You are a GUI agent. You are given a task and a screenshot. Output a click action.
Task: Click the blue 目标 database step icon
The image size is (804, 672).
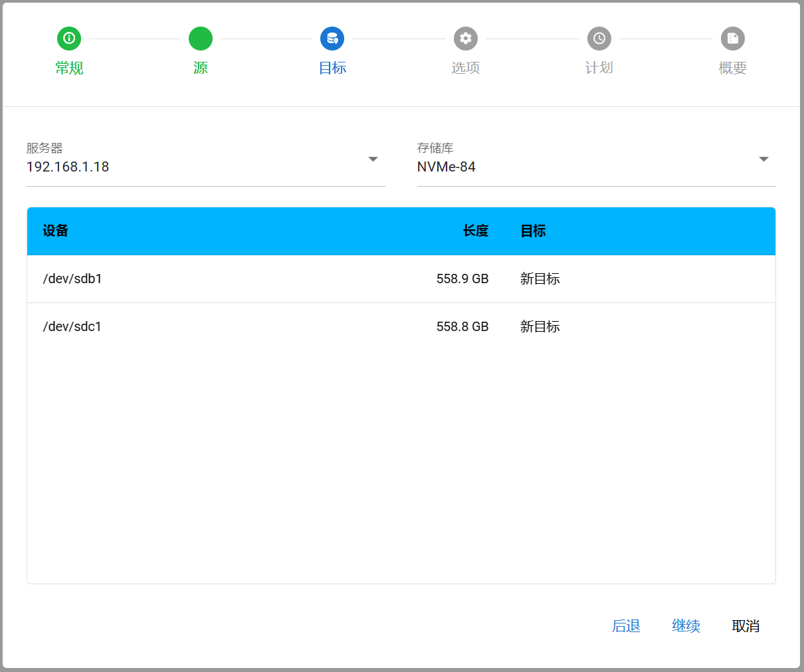pyautogui.click(x=332, y=39)
